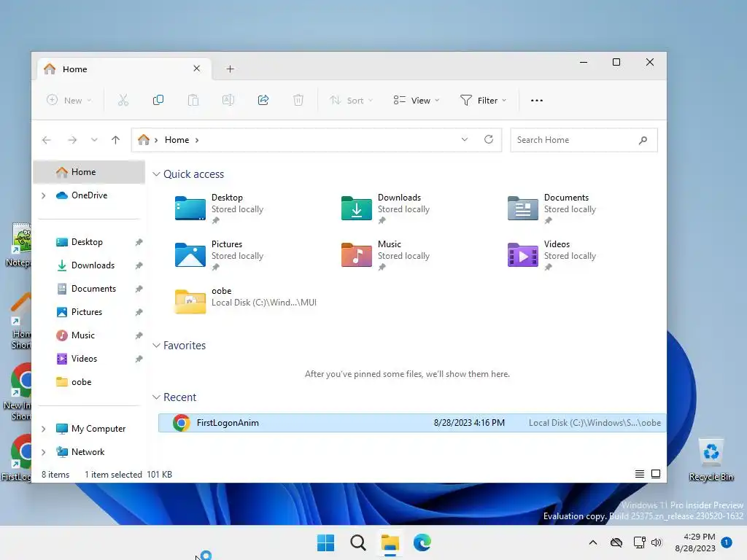The image size is (747, 560).
Task: Select Downloads in navigation pane
Action: (89, 265)
